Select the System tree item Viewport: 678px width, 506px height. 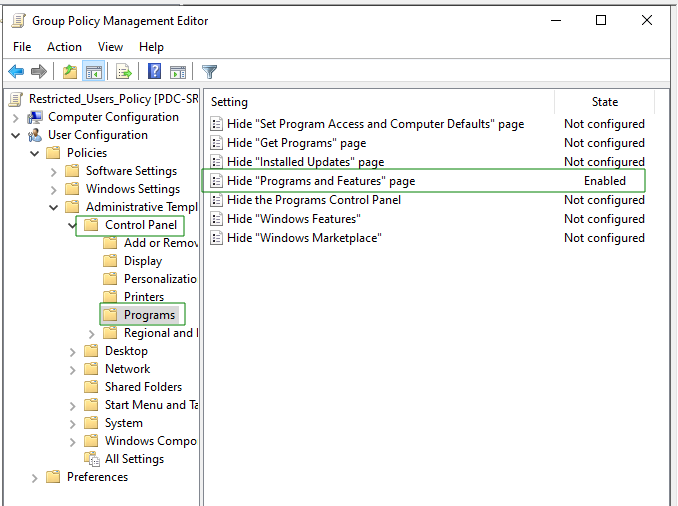[124, 423]
